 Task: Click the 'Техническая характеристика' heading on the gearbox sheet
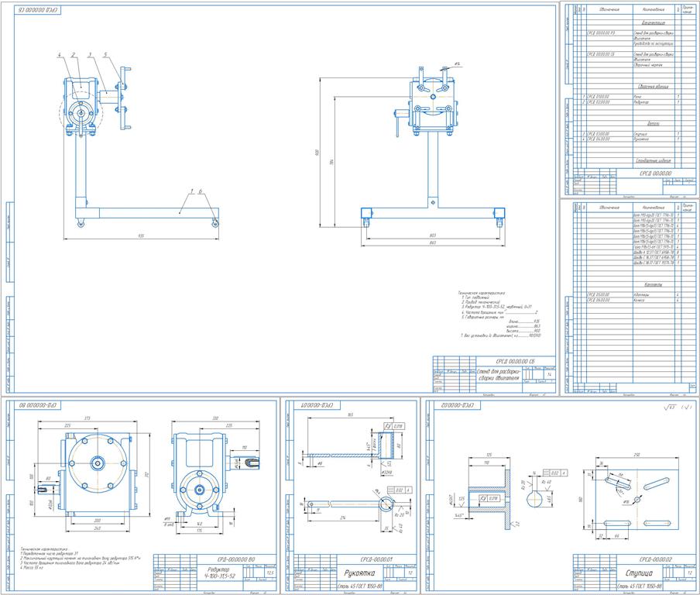43,549
